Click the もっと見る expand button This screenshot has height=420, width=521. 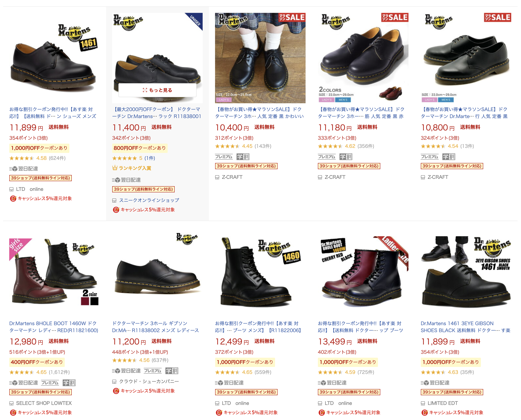pos(157,90)
